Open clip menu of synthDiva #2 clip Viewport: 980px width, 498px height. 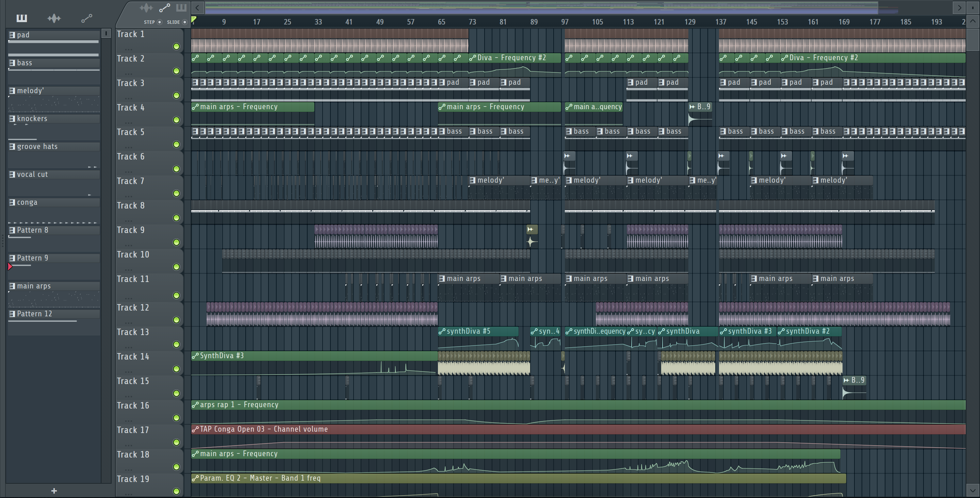tap(781, 331)
